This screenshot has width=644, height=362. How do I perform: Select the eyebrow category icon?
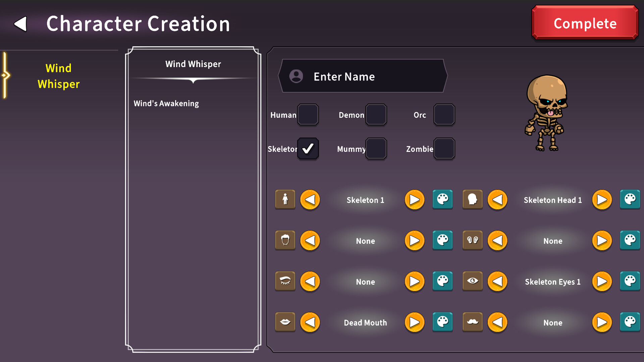point(285,281)
